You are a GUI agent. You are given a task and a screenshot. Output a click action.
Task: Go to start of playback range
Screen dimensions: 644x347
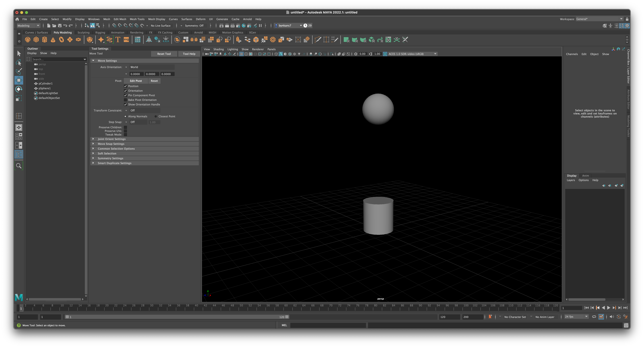587,308
